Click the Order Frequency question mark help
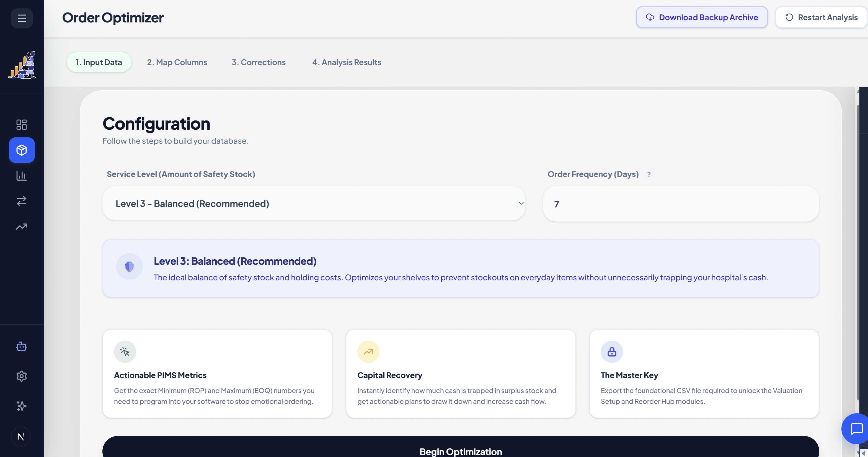Viewport: 868px width, 457px height. point(649,174)
